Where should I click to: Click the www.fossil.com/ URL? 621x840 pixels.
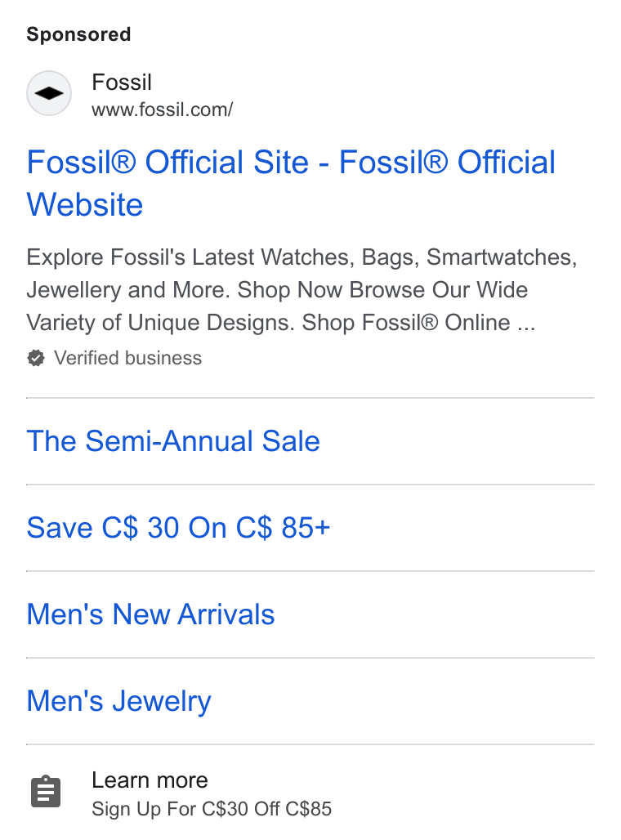tap(163, 109)
